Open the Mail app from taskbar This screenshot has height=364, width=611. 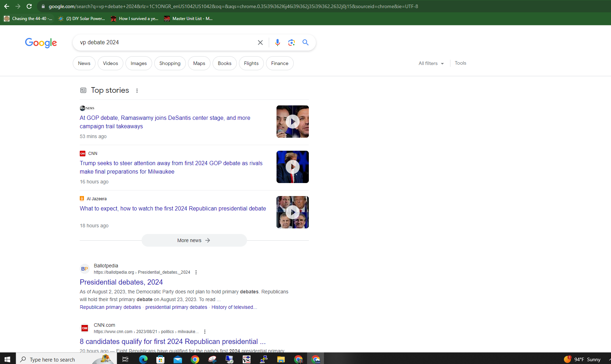click(177, 359)
